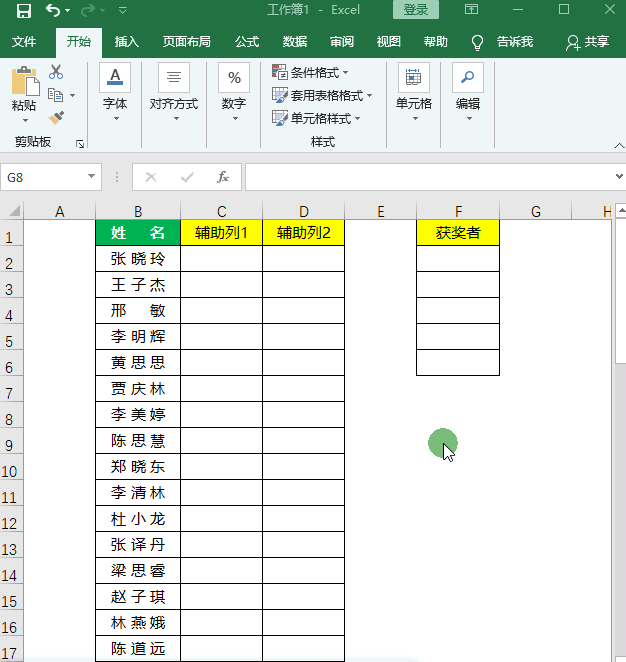Click the 辅助列2 header cell
This screenshot has width=626, height=662.
(x=304, y=233)
